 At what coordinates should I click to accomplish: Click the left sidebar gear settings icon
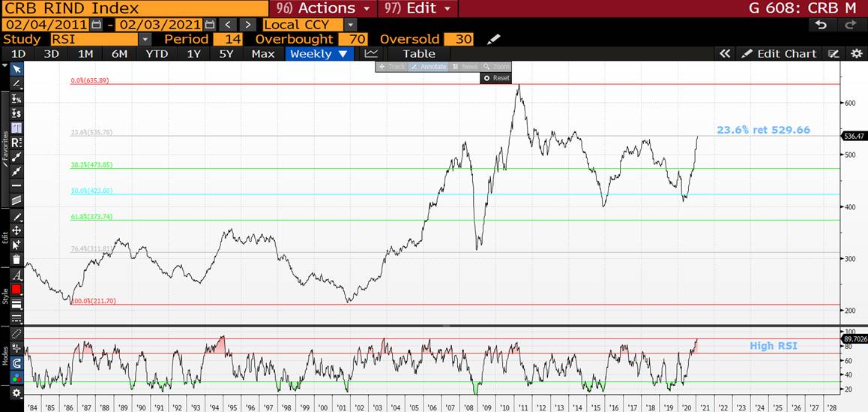(16, 392)
